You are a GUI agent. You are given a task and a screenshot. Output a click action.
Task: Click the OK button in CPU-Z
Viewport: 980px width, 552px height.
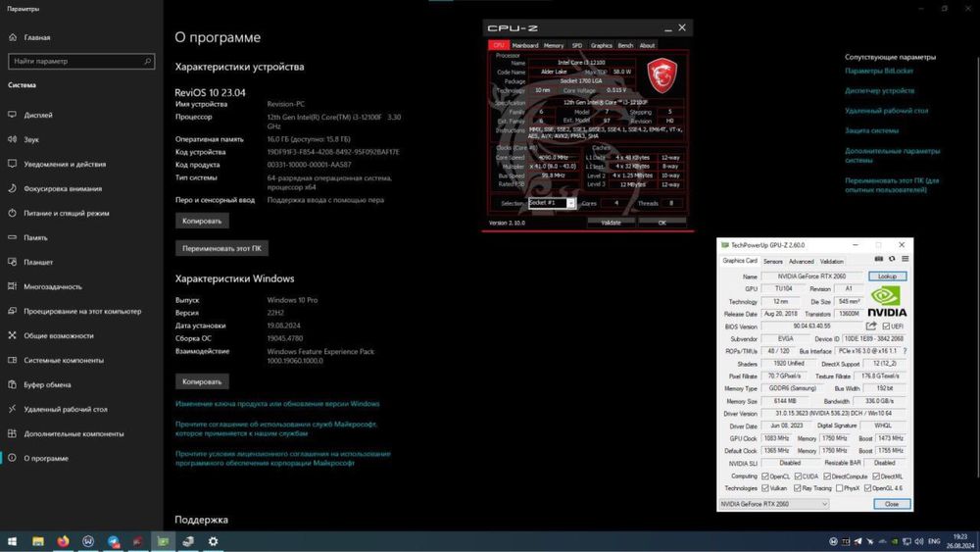pyautogui.click(x=661, y=223)
